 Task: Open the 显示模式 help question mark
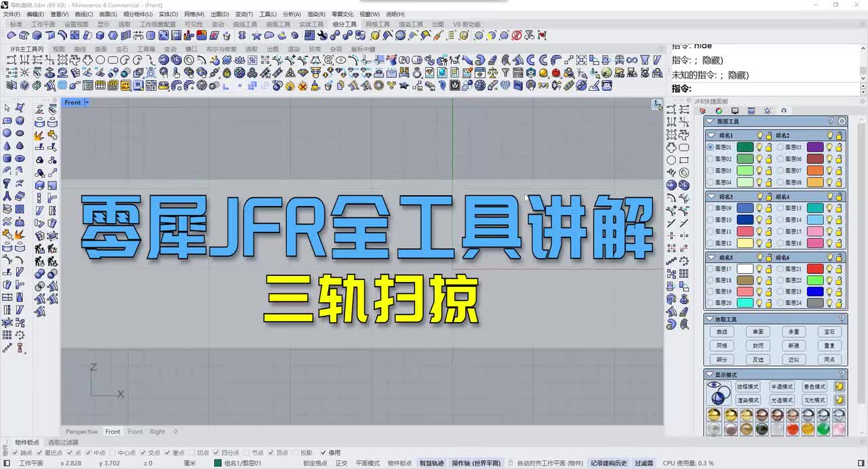pos(842,374)
